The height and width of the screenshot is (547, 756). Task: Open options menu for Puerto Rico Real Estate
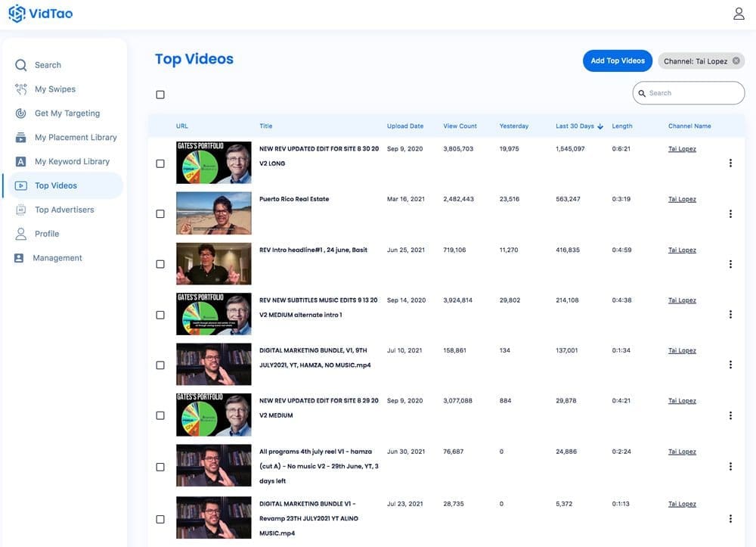(730, 213)
